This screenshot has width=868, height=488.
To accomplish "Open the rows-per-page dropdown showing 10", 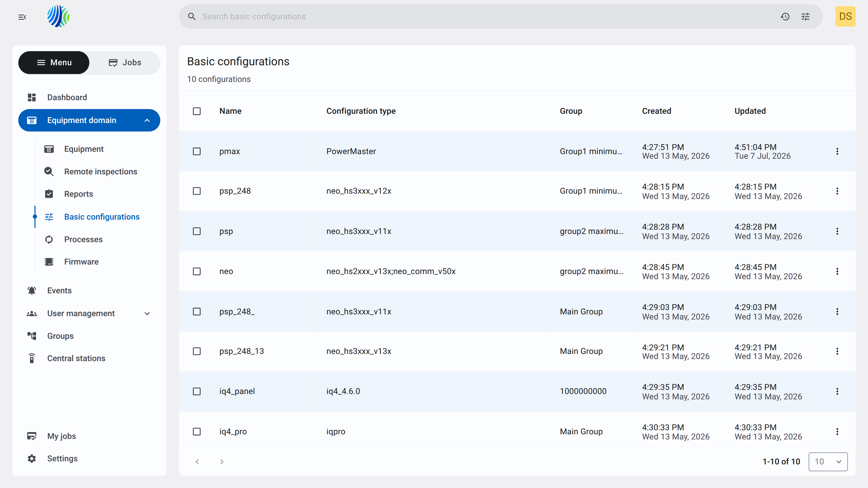I will point(828,462).
